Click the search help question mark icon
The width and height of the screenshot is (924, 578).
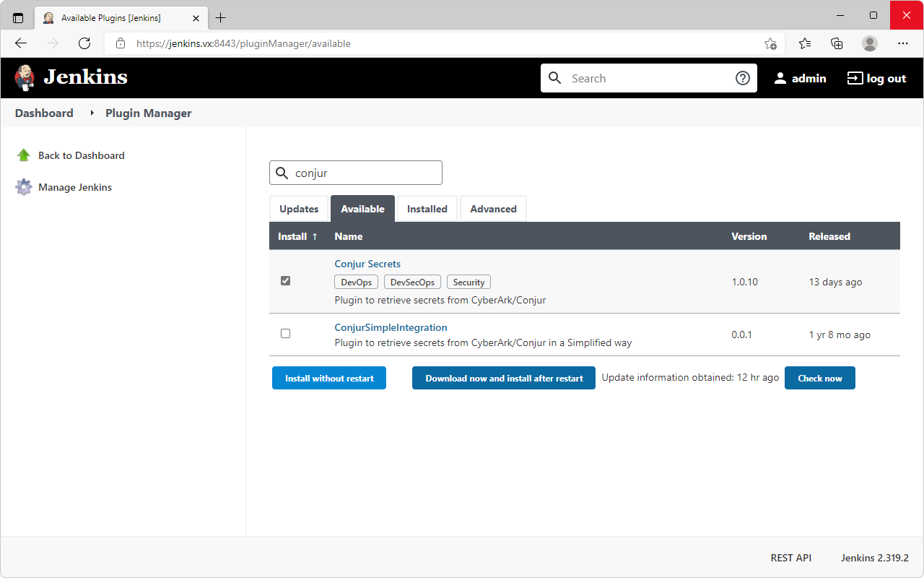pyautogui.click(x=743, y=78)
